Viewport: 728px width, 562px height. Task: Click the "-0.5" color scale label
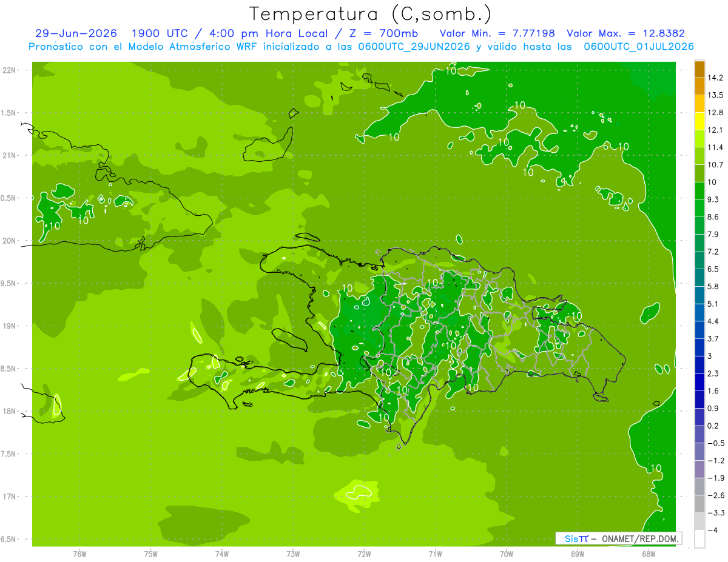coord(715,443)
